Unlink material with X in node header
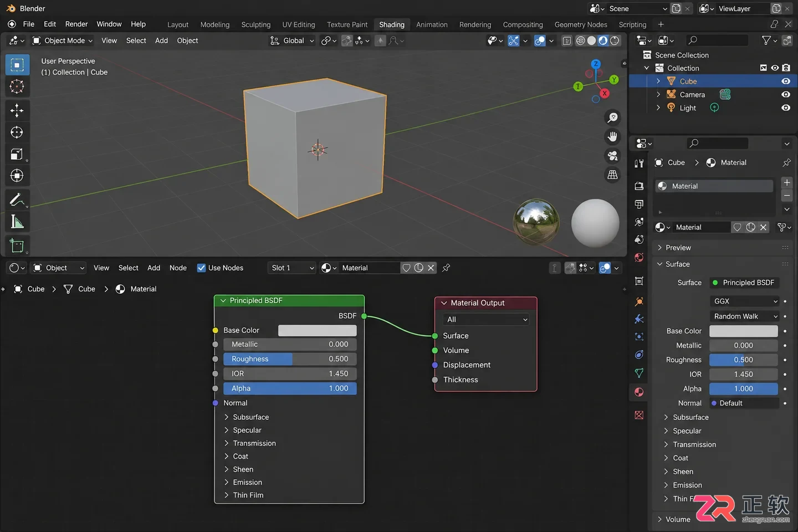The image size is (798, 532). [431, 268]
